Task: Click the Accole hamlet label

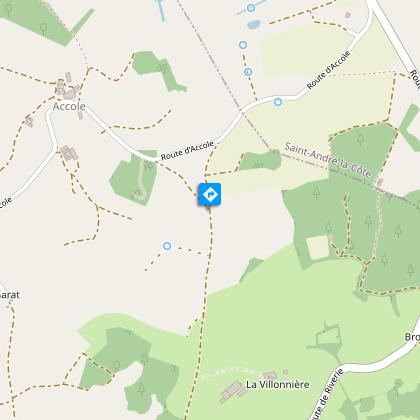Action: [69, 107]
